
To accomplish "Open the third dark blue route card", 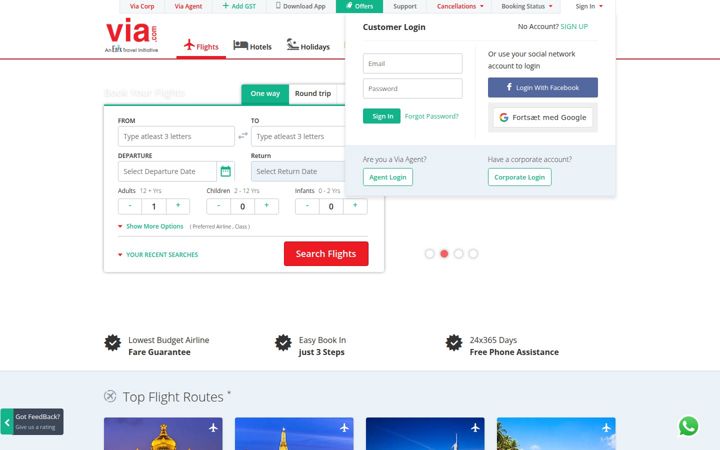I will pyautogui.click(x=425, y=433).
